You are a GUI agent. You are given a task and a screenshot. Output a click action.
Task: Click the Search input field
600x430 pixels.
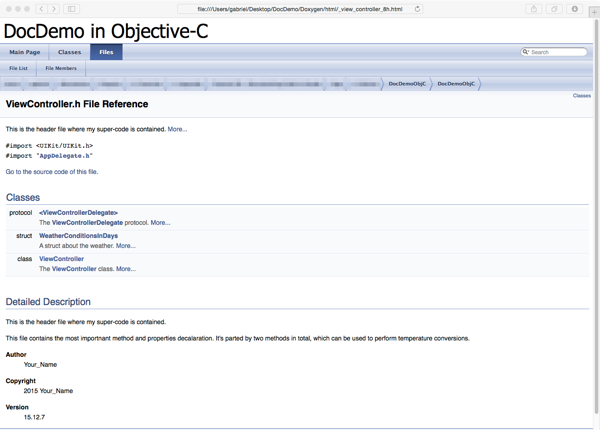[558, 52]
